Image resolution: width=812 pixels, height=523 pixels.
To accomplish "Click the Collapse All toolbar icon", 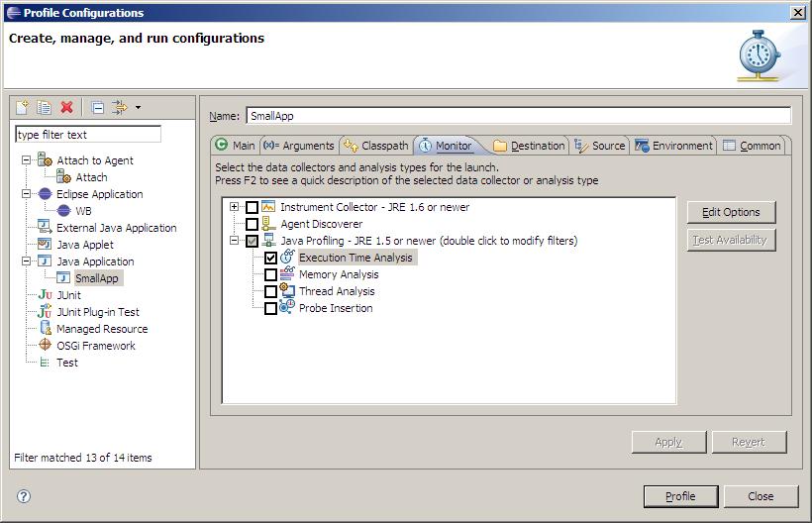I will pyautogui.click(x=97, y=107).
